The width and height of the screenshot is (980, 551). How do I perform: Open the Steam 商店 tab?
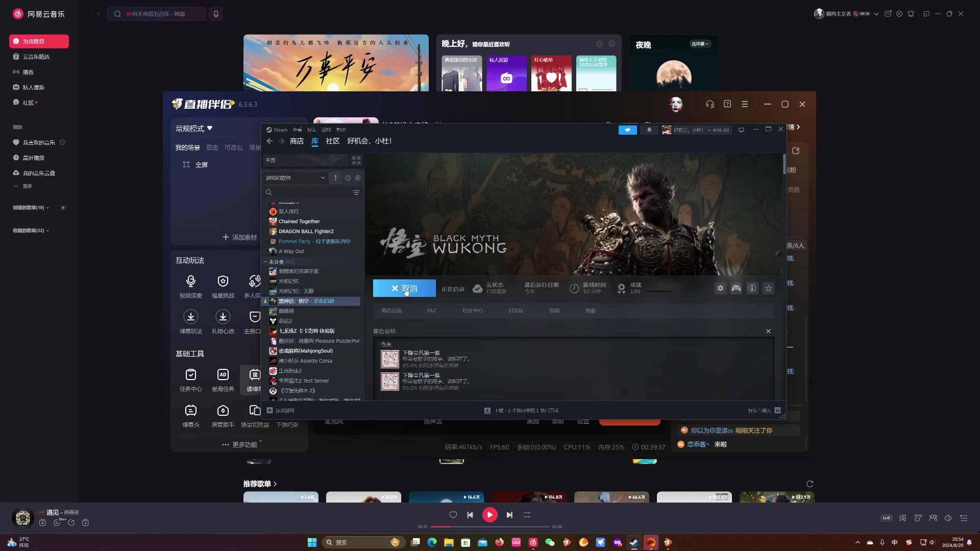pos(297,141)
